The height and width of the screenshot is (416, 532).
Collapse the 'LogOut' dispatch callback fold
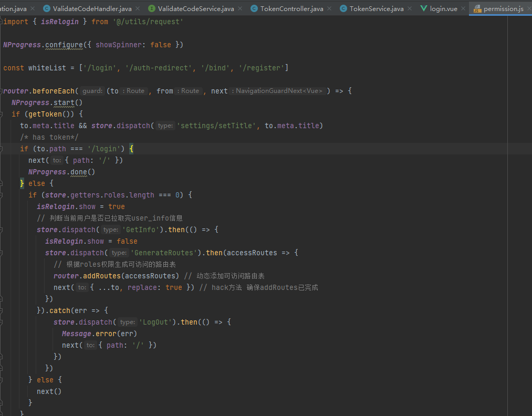point(2,322)
